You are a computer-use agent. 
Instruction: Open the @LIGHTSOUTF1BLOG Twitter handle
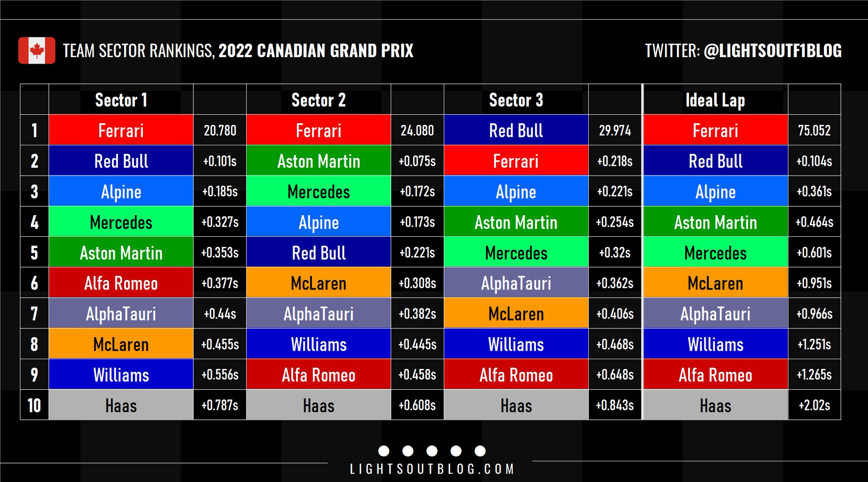(772, 51)
